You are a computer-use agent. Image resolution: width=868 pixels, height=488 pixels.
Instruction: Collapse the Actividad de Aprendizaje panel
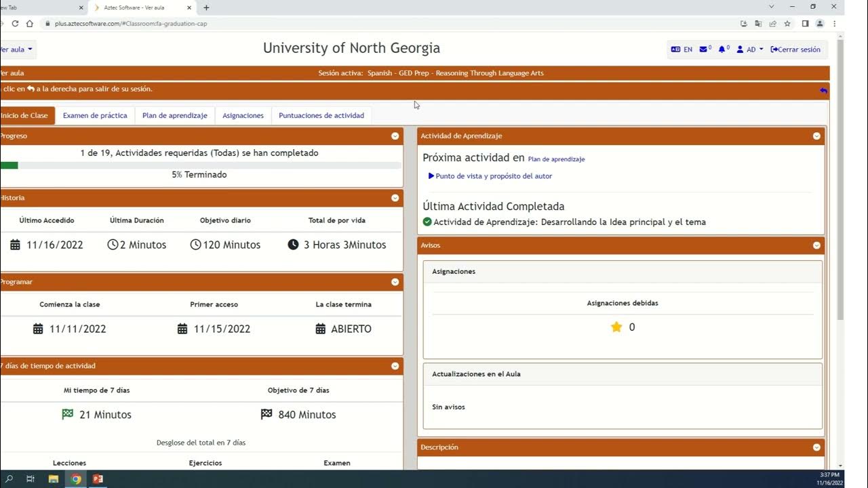click(816, 136)
